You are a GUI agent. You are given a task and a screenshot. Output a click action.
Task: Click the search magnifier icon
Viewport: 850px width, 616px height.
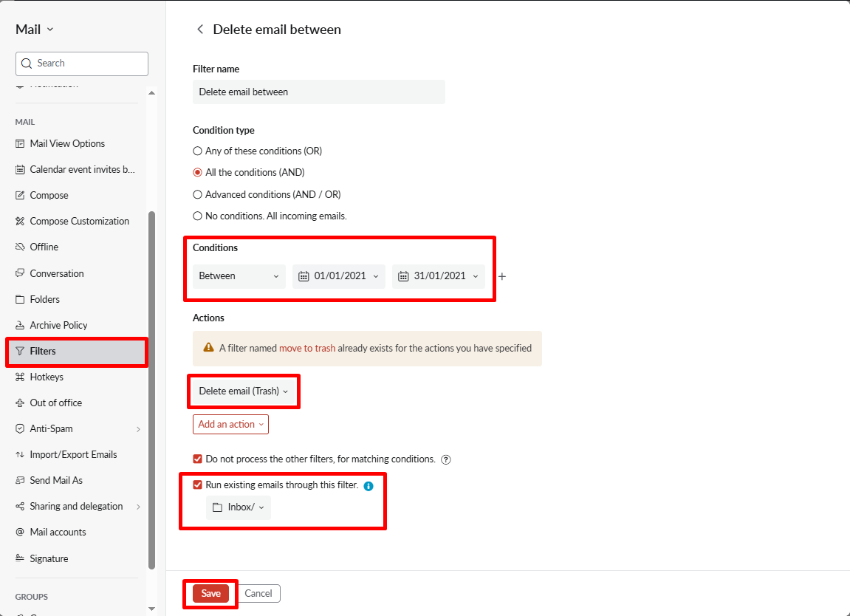(27, 64)
